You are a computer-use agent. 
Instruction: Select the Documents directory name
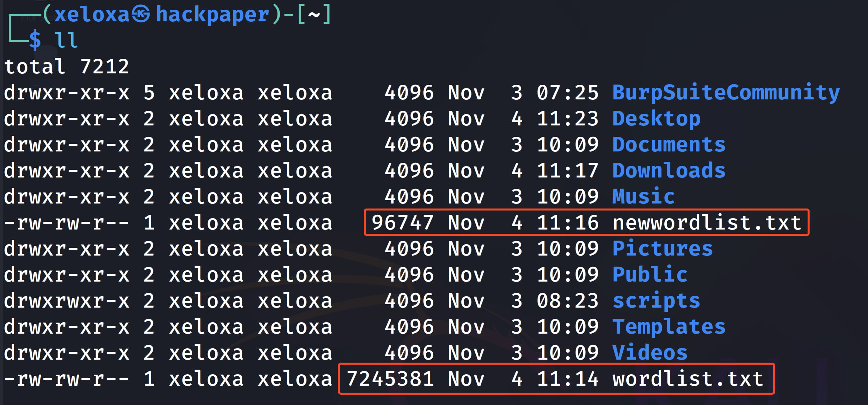(x=668, y=144)
